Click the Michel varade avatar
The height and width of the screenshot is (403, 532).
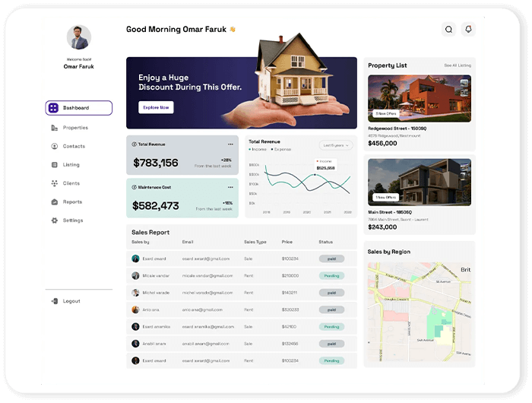135,293
